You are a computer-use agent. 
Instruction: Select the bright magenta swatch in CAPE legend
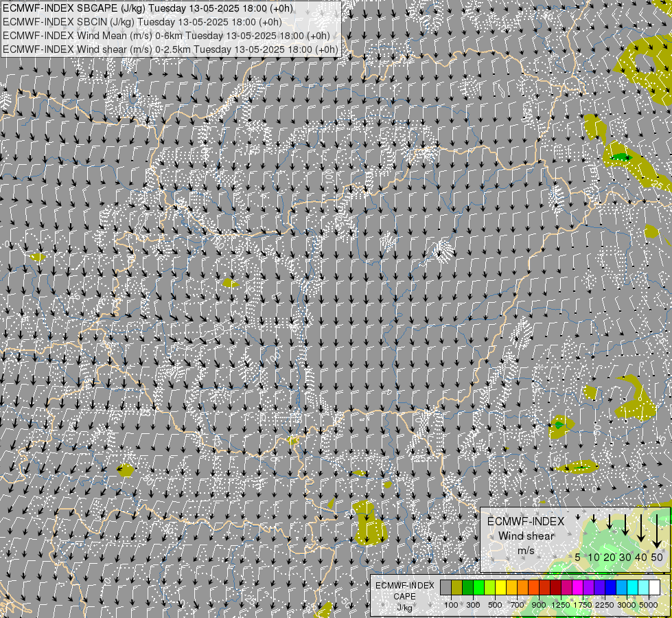[x=578, y=588]
